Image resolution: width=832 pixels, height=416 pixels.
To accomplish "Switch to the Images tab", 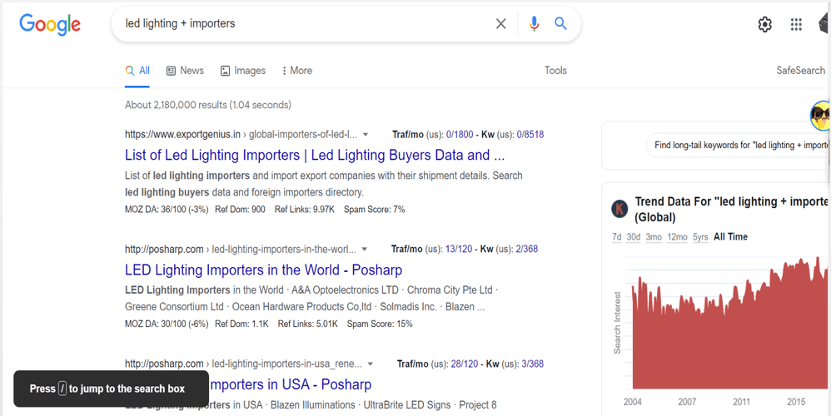I will coord(243,71).
